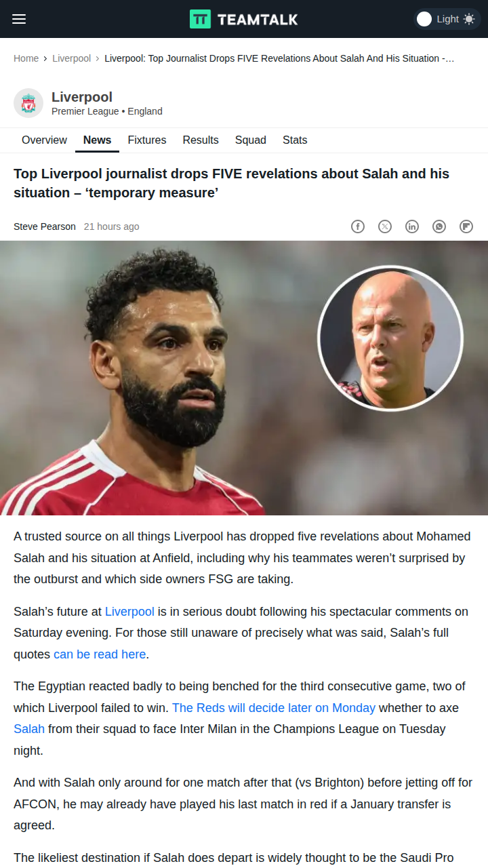Toggle the Light theme switch
This screenshot has width=488, height=868.
[x=447, y=19]
